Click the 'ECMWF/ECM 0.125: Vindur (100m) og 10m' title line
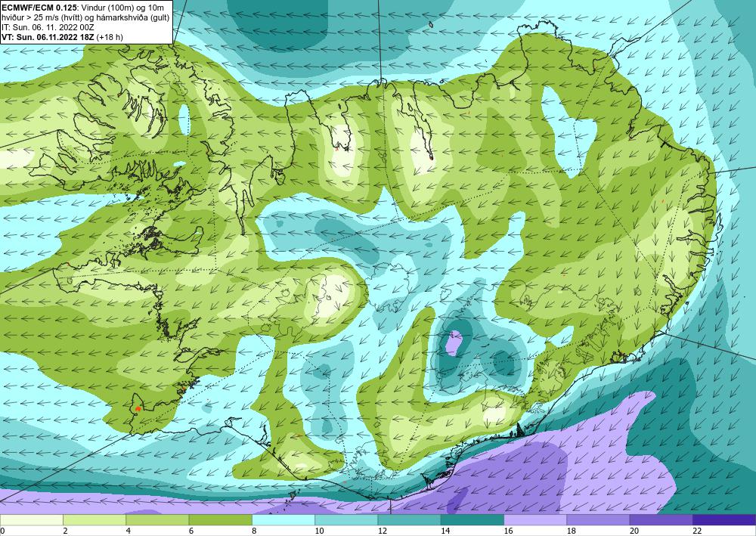 [83, 8]
